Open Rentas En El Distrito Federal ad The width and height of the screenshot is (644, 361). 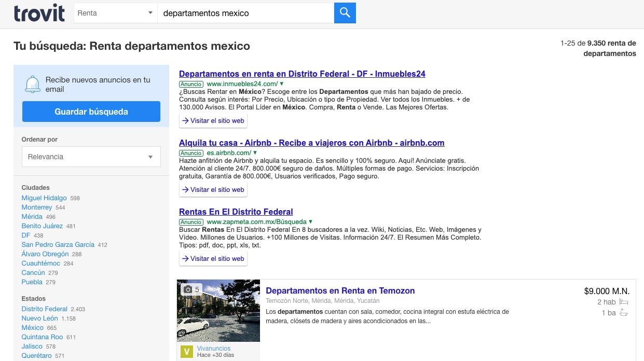(236, 212)
